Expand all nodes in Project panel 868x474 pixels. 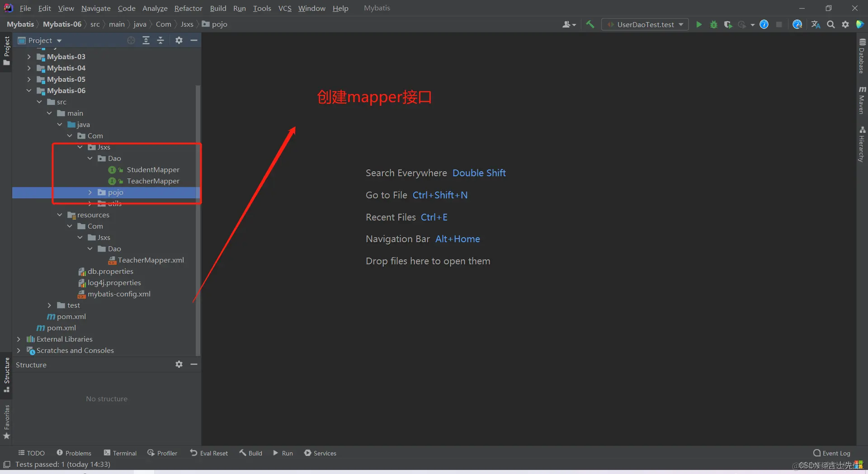(146, 40)
